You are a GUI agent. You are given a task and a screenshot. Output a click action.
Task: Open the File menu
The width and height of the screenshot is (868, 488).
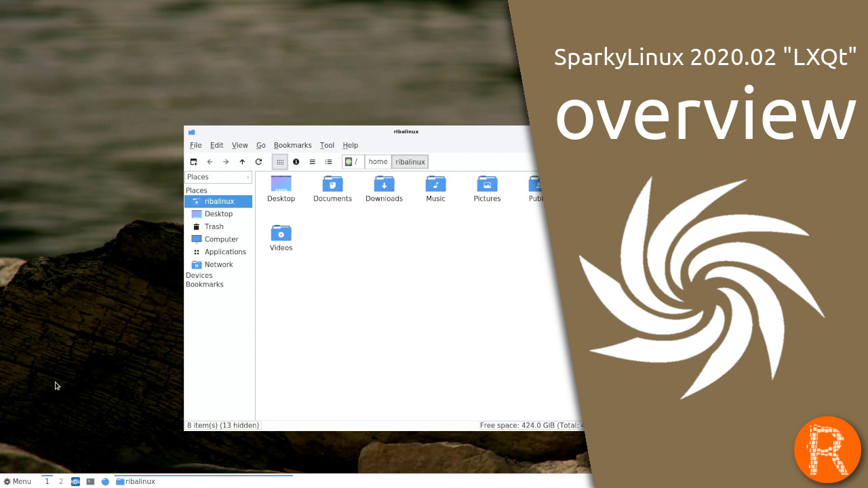pyautogui.click(x=196, y=145)
